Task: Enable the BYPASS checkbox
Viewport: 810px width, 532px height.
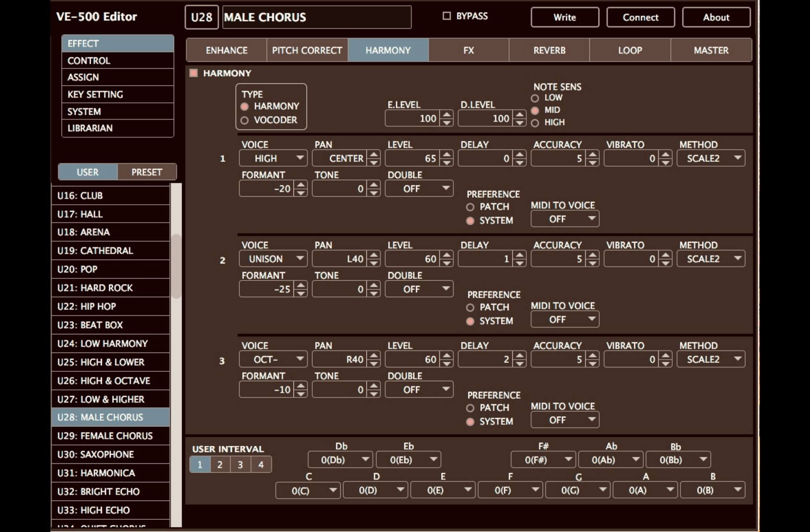Action: coord(446,16)
